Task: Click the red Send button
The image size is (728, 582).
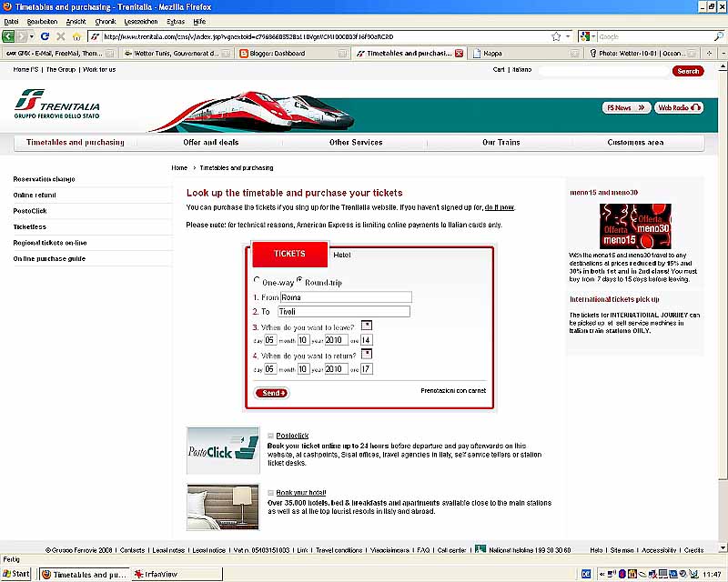Action: (272, 393)
